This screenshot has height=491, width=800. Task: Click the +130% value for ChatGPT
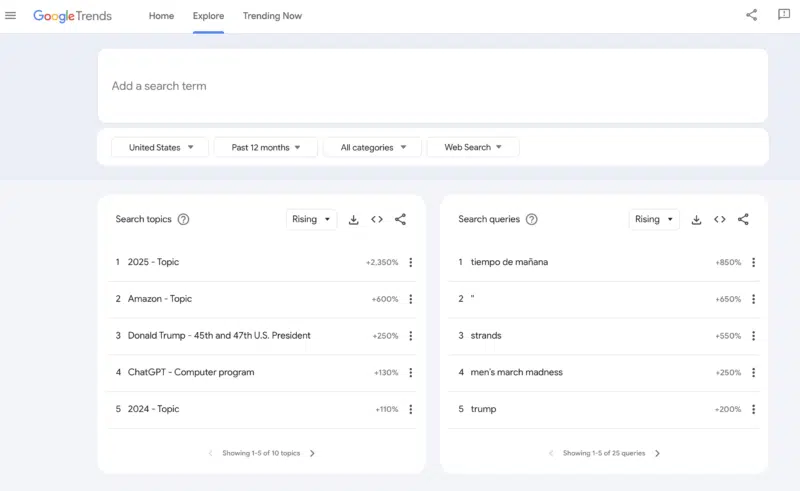tap(386, 373)
